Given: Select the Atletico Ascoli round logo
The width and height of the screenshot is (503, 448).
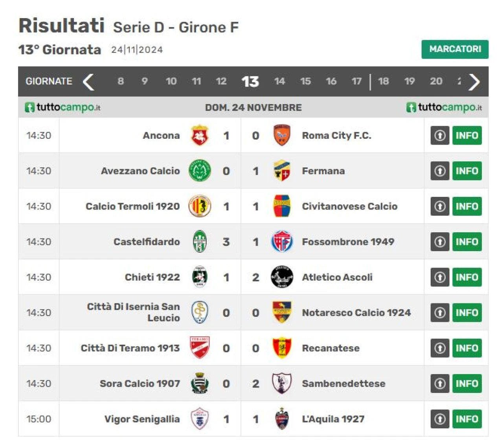Looking at the screenshot, I should pyautogui.click(x=282, y=277).
